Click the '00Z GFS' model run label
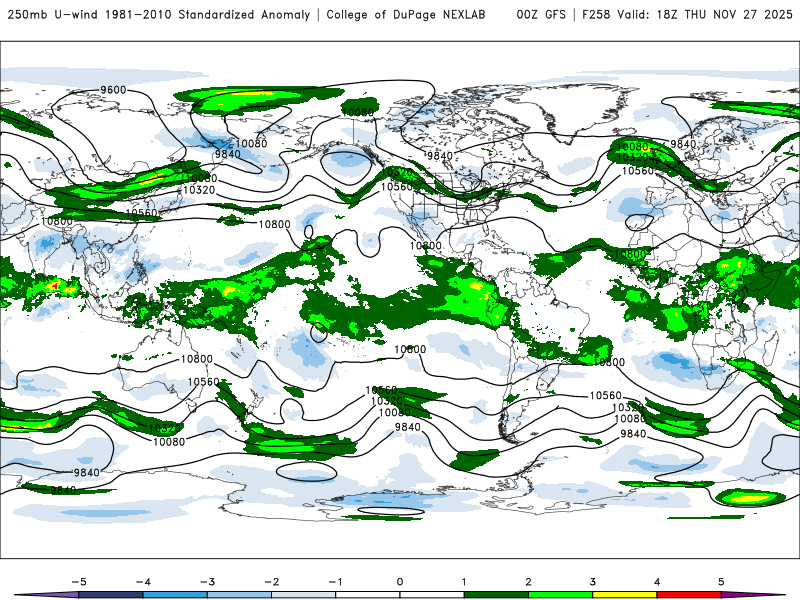This screenshot has height=600, width=800. [541, 14]
